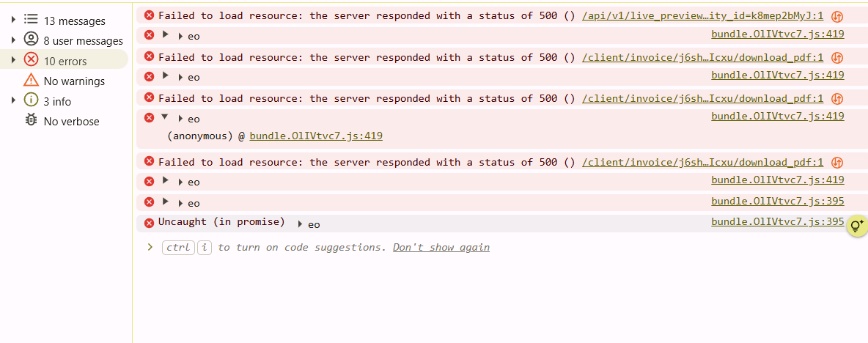Click the info circle icon for 3 info
This screenshot has width=868, height=343.
(31, 101)
